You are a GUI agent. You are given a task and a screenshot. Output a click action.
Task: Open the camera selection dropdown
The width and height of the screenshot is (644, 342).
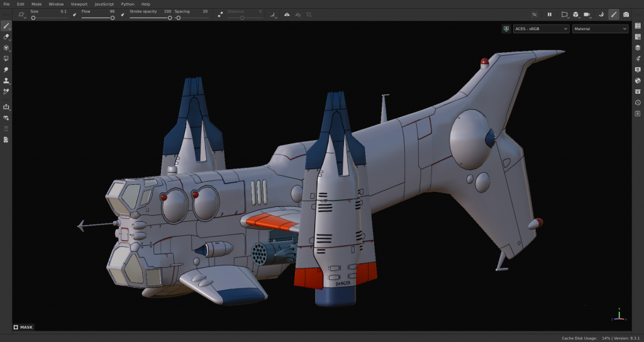pos(587,14)
